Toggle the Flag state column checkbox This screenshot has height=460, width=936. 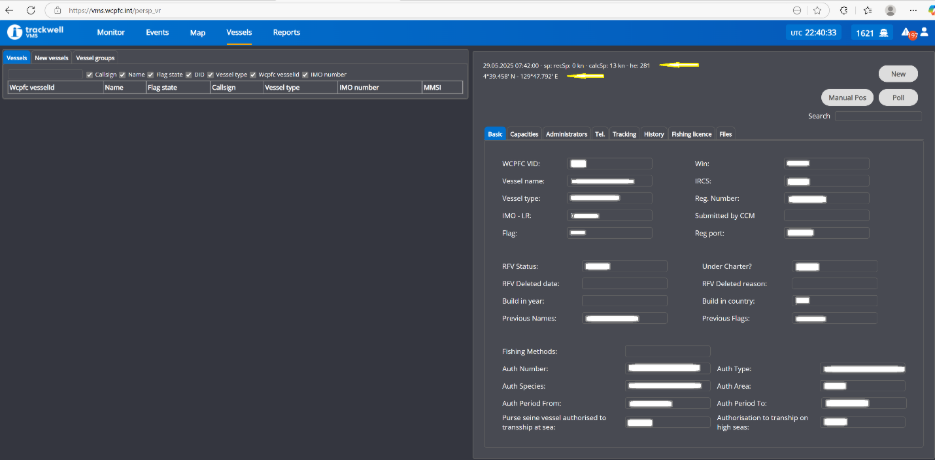tap(150, 75)
